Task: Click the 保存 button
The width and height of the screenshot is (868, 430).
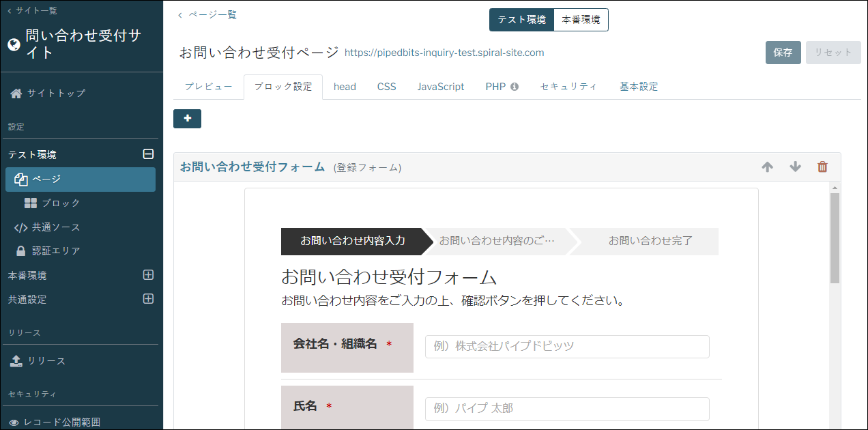Action: tap(783, 53)
